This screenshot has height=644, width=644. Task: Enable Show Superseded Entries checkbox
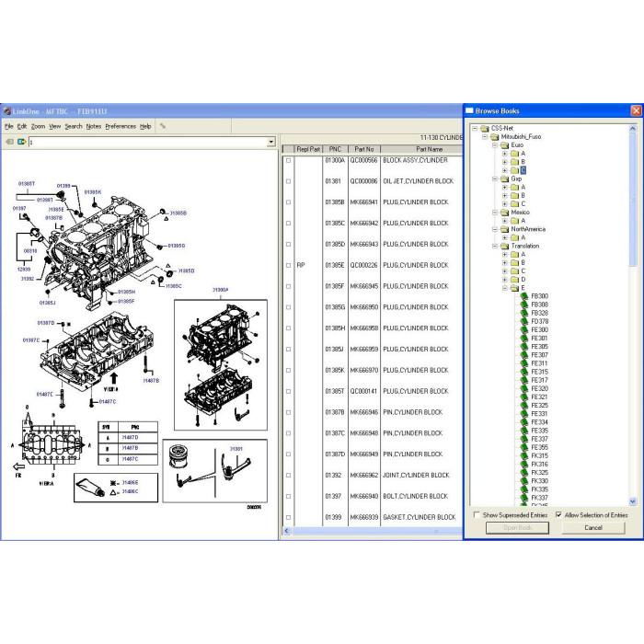(477, 514)
